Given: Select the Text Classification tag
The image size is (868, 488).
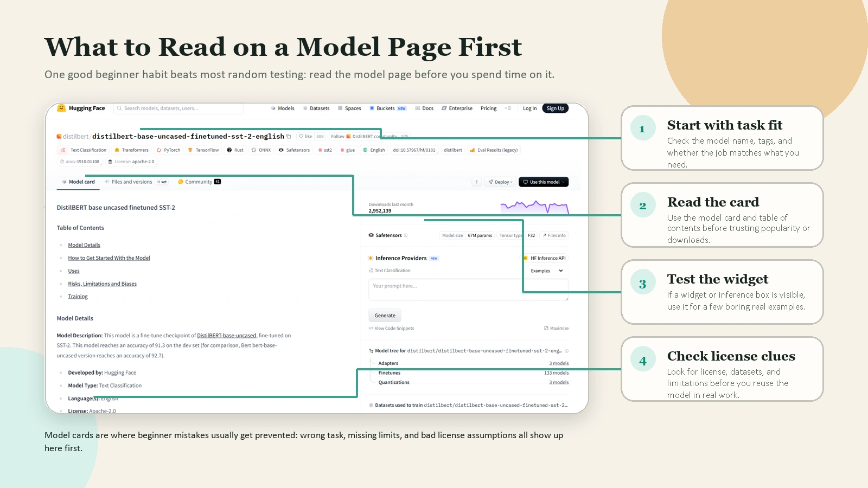Looking at the screenshot, I should pyautogui.click(x=84, y=150).
